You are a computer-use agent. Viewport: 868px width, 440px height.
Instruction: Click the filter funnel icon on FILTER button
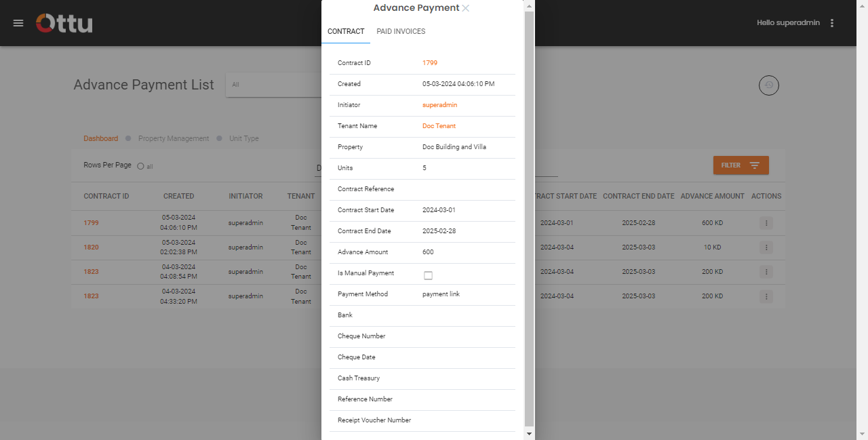pos(755,165)
